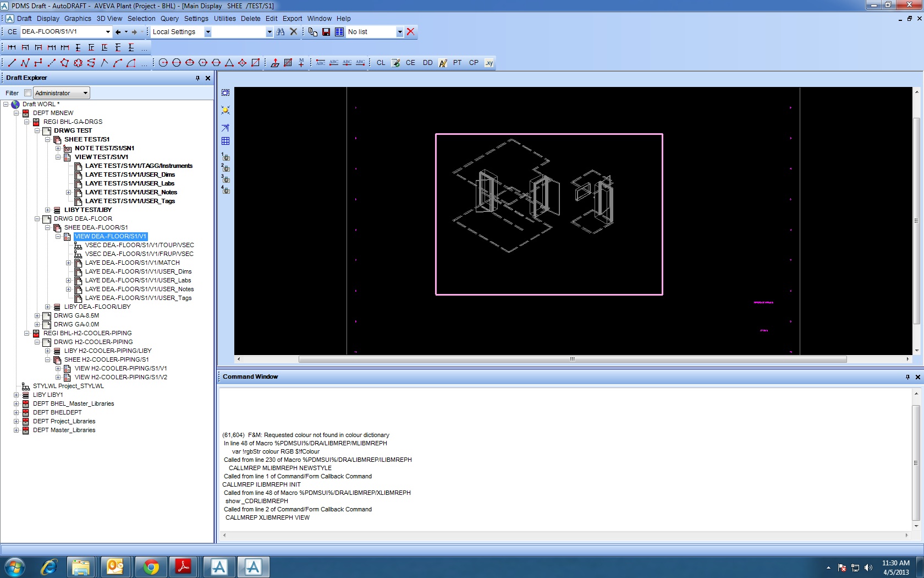Click the copy elements icon beside save
This screenshot has height=578, width=924.
pos(313,32)
